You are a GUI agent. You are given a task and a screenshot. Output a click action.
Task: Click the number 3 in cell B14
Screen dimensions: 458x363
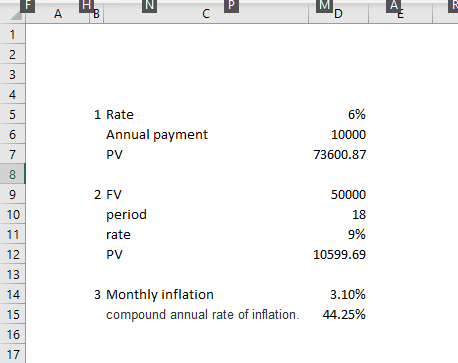pos(97,295)
